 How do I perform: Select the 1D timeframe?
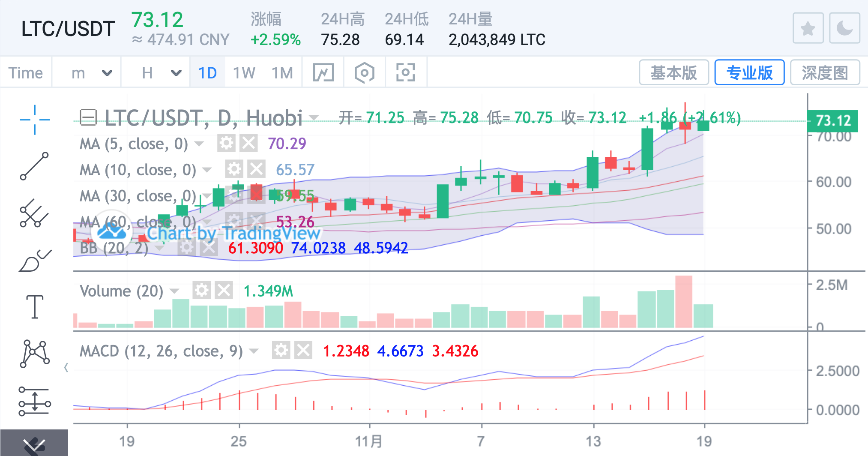pos(207,72)
